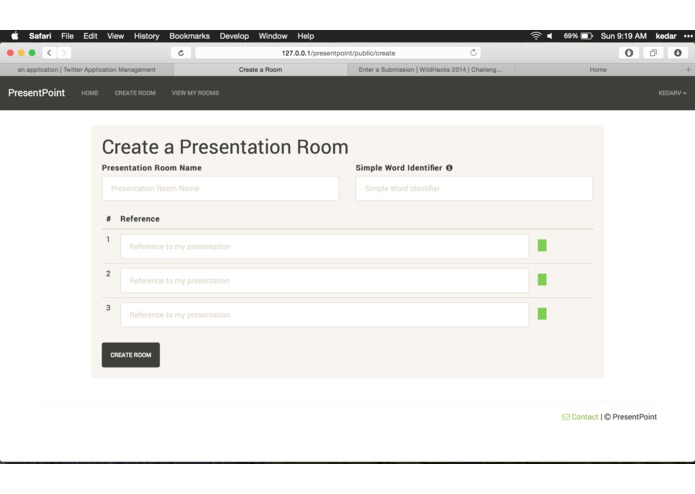The width and height of the screenshot is (695, 494).
Task: Submit with the CREATE ROOM button
Action: (x=131, y=355)
